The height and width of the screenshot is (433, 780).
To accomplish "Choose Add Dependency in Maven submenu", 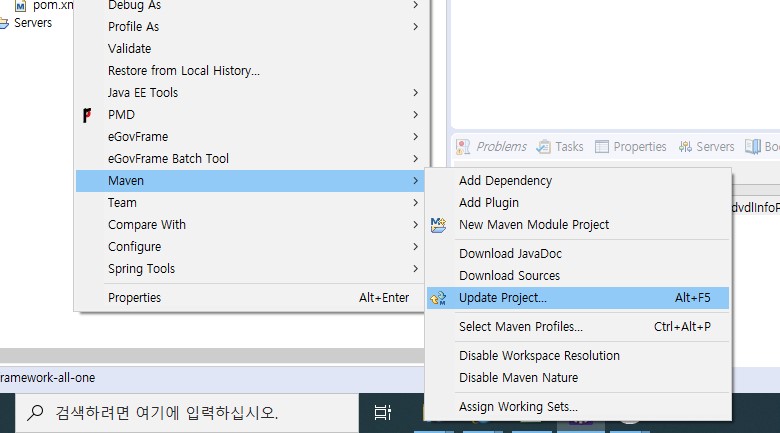I will [x=578, y=181].
